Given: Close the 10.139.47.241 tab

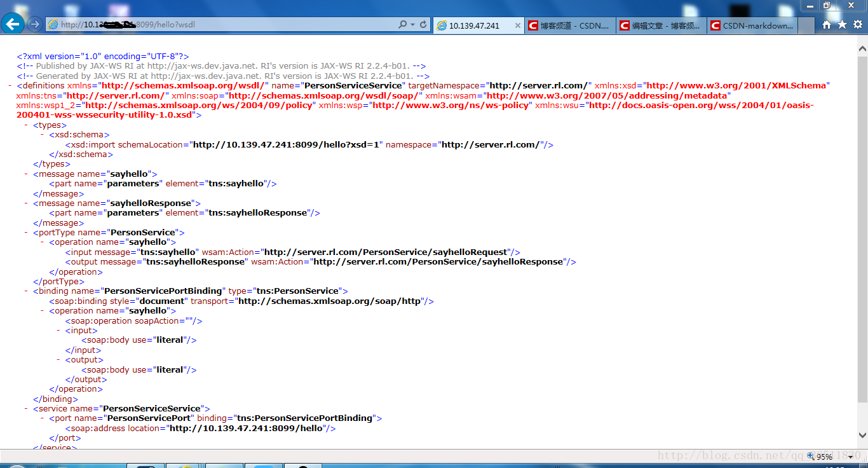Looking at the screenshot, I should pyautogui.click(x=517, y=26).
